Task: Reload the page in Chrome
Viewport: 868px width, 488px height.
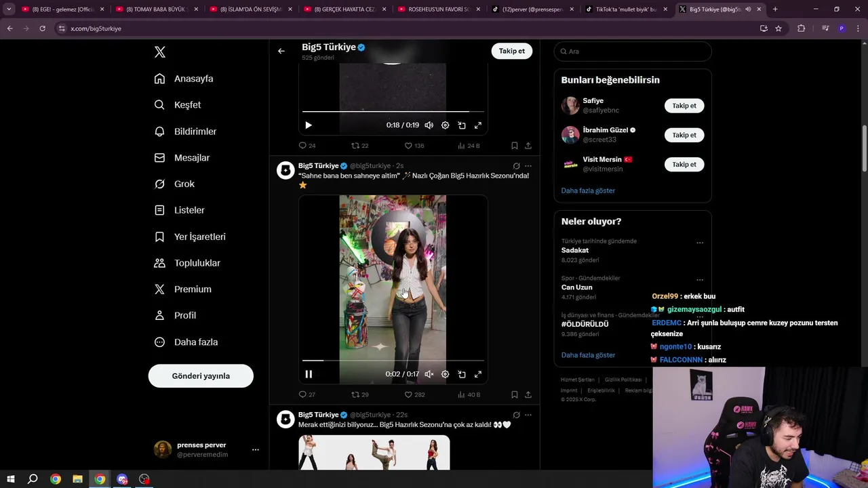Action: coord(42,28)
